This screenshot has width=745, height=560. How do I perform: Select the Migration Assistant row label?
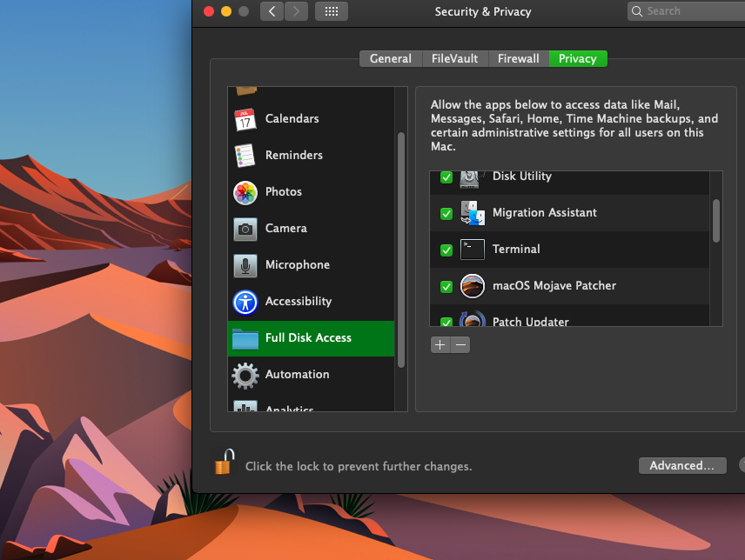pyautogui.click(x=545, y=213)
